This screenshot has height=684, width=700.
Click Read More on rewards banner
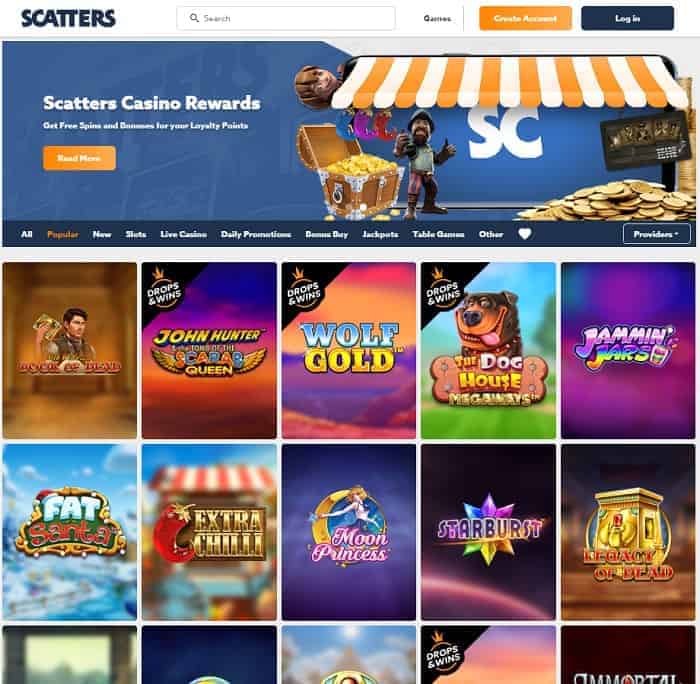(79, 158)
